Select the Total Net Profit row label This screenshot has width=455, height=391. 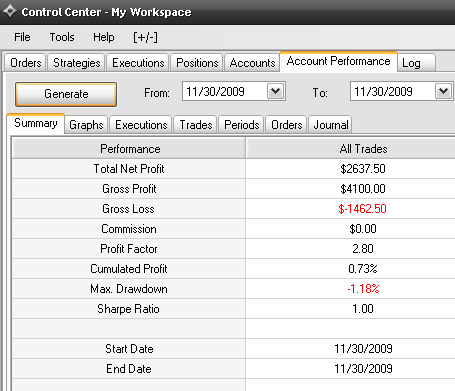pyautogui.click(x=129, y=169)
